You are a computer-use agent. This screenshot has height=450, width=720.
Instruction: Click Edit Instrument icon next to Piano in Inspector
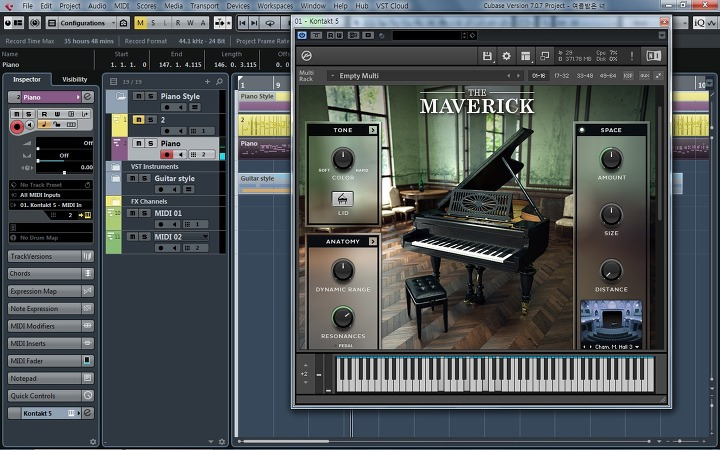(88, 97)
